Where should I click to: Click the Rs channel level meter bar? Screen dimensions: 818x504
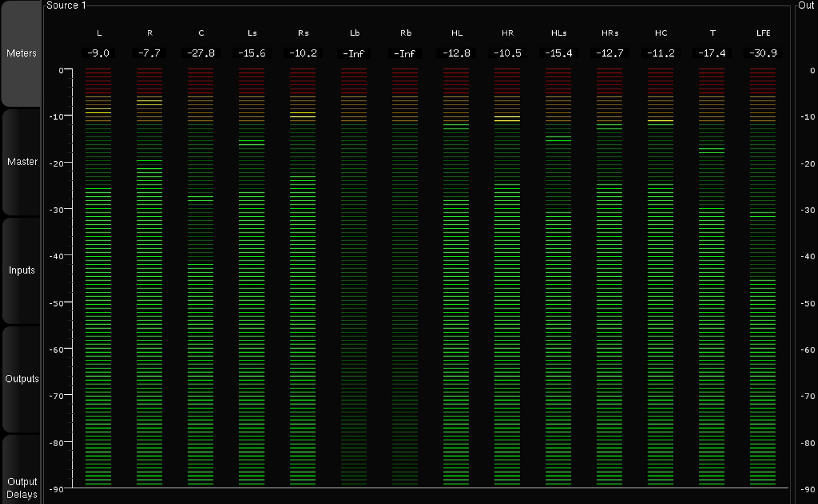click(x=303, y=292)
